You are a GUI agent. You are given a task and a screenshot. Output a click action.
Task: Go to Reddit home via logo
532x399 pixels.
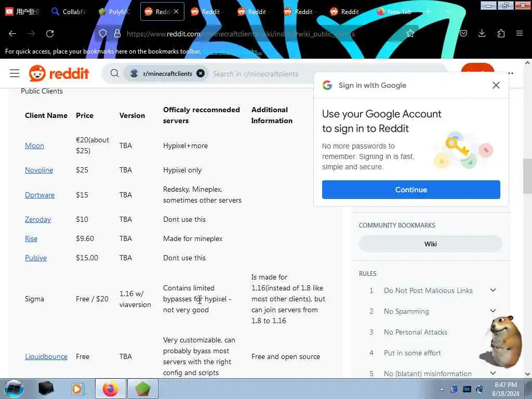pos(59,73)
